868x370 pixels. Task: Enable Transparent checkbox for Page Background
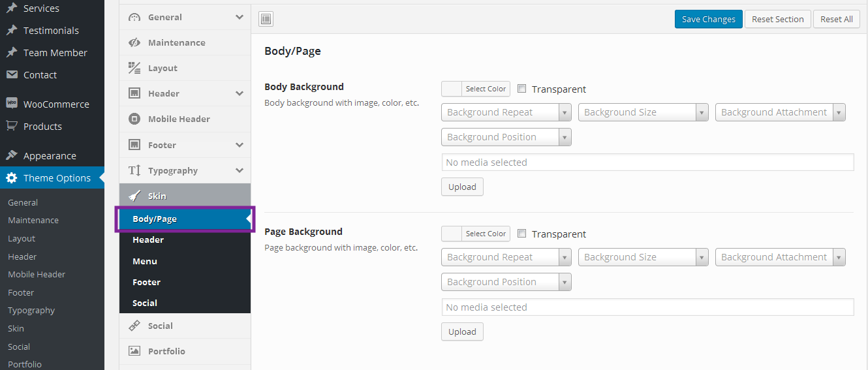(x=522, y=234)
